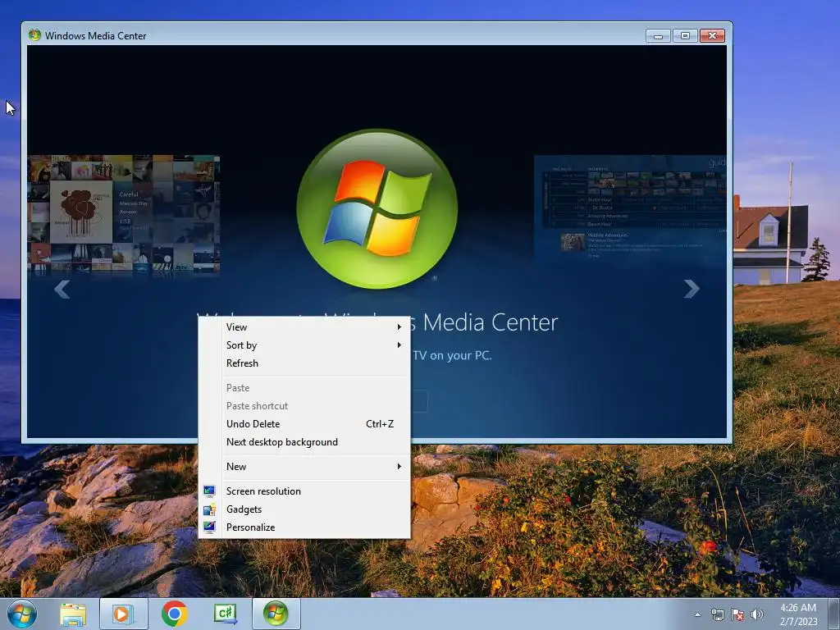Close the Windows Media Center window
The image size is (840, 630).
pos(713,36)
